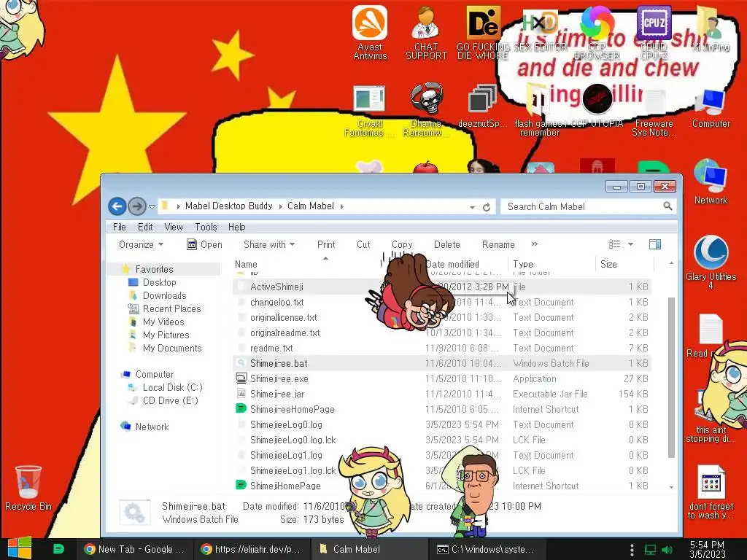The image size is (747, 560).
Task: Select the CPUID CPU-Z desktop icon
Action: coord(654,32)
